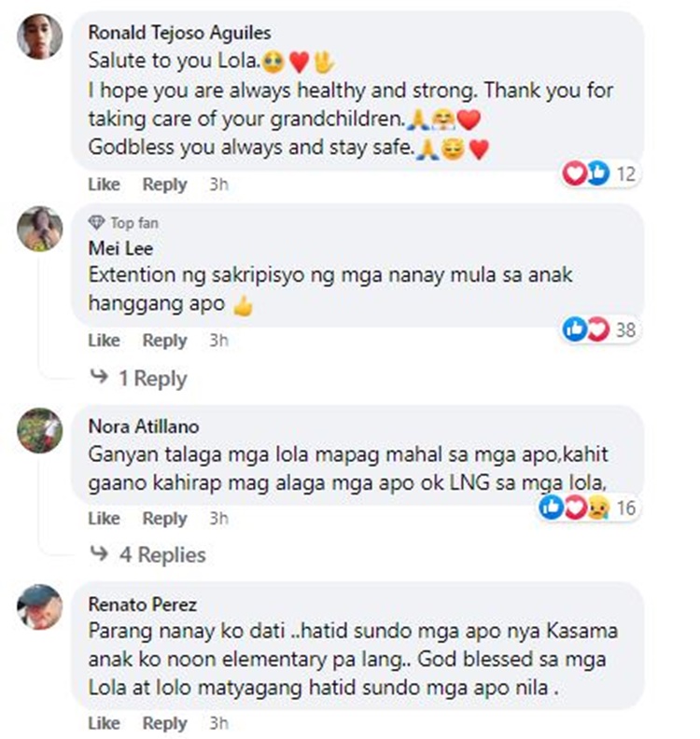700x739 pixels.
Task: Click the Top fan diamond badge icon
Action: pyautogui.click(x=96, y=222)
